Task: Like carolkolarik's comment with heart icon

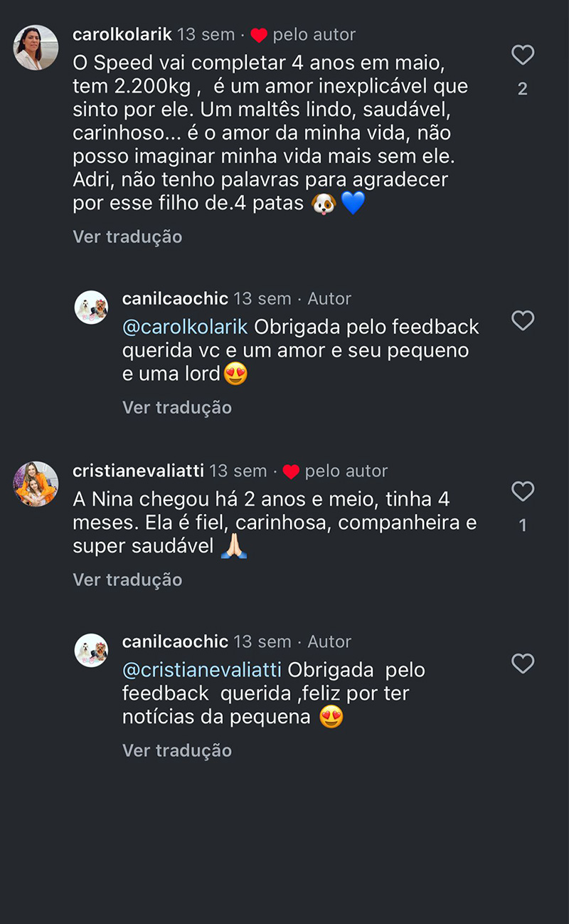Action: click(x=523, y=56)
